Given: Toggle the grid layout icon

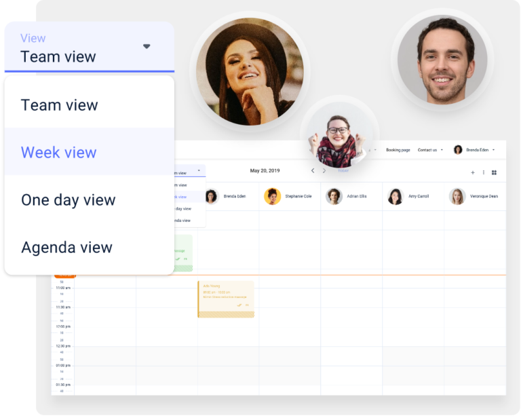Looking at the screenshot, I should (x=494, y=172).
